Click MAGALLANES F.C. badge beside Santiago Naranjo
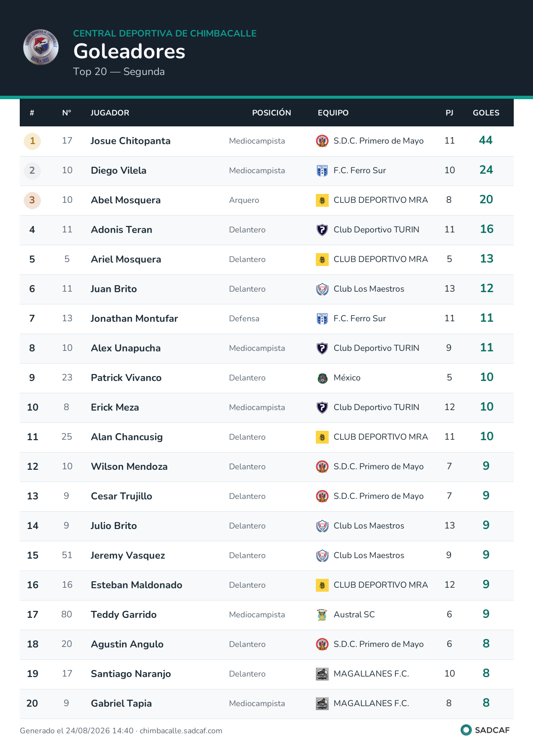 point(322,674)
